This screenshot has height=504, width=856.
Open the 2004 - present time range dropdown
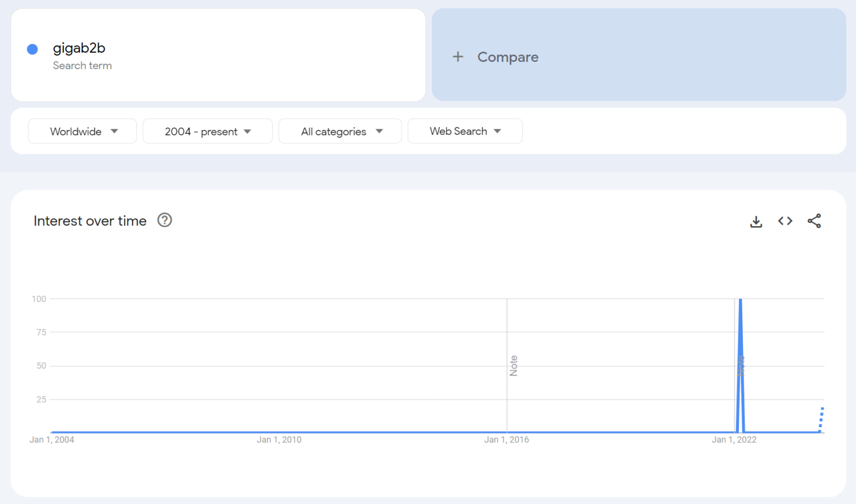tap(207, 131)
